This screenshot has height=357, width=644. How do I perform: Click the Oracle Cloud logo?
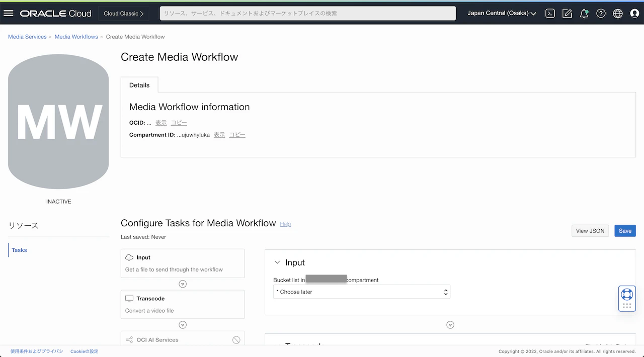tap(56, 14)
